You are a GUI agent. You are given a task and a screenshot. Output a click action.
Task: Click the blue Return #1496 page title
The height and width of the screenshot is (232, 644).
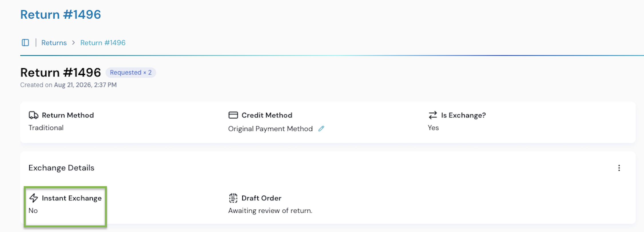[x=61, y=14]
